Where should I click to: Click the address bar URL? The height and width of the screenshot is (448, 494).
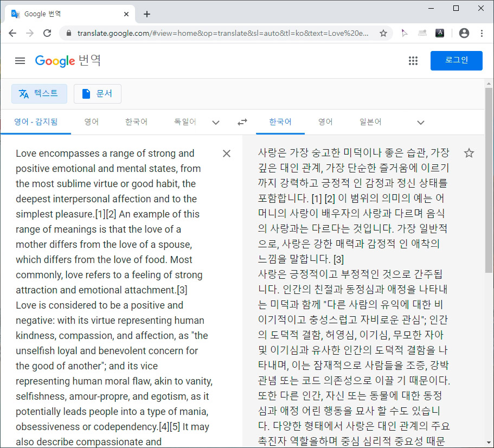[x=223, y=33]
